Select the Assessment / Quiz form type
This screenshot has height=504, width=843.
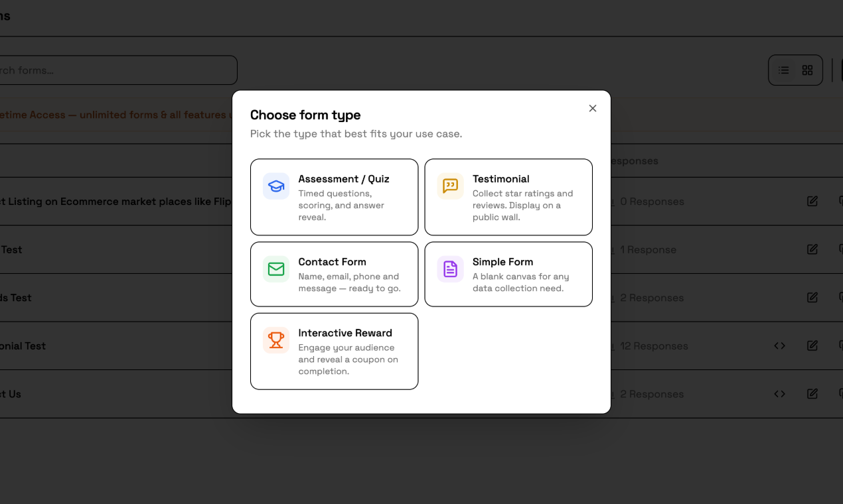coord(334,197)
